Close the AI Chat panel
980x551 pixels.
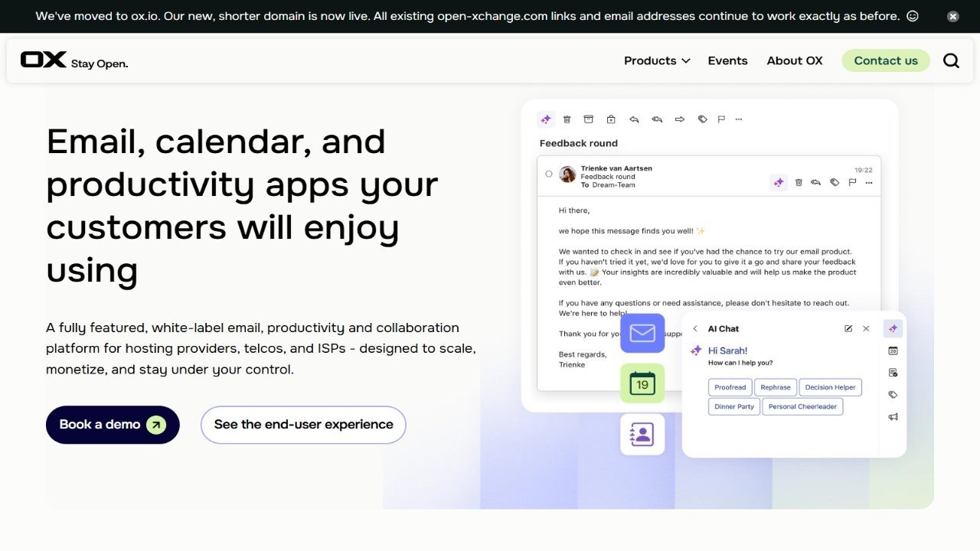click(866, 328)
